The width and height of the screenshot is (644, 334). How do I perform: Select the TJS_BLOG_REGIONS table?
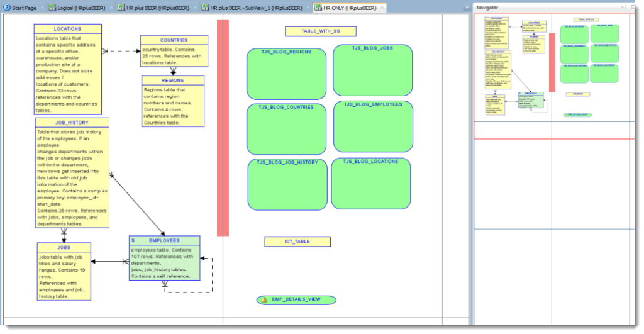click(x=287, y=74)
